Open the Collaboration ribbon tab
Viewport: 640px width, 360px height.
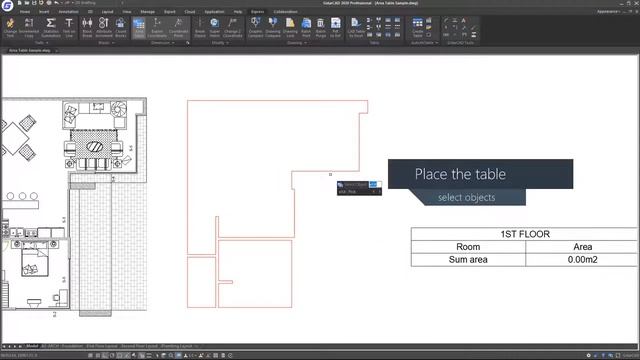point(285,11)
